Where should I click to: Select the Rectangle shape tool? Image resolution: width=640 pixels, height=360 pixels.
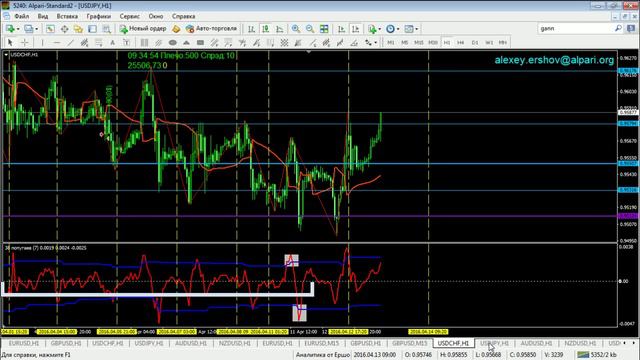(200, 42)
